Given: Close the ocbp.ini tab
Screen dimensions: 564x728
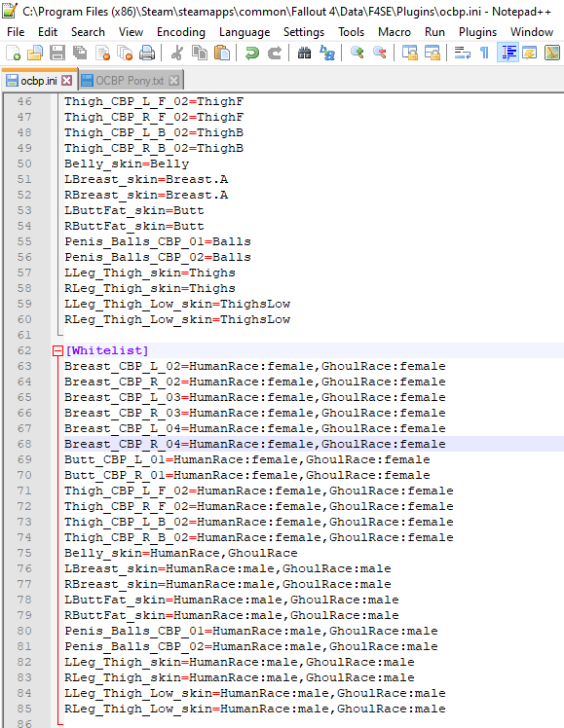Looking at the screenshot, I should [x=67, y=81].
